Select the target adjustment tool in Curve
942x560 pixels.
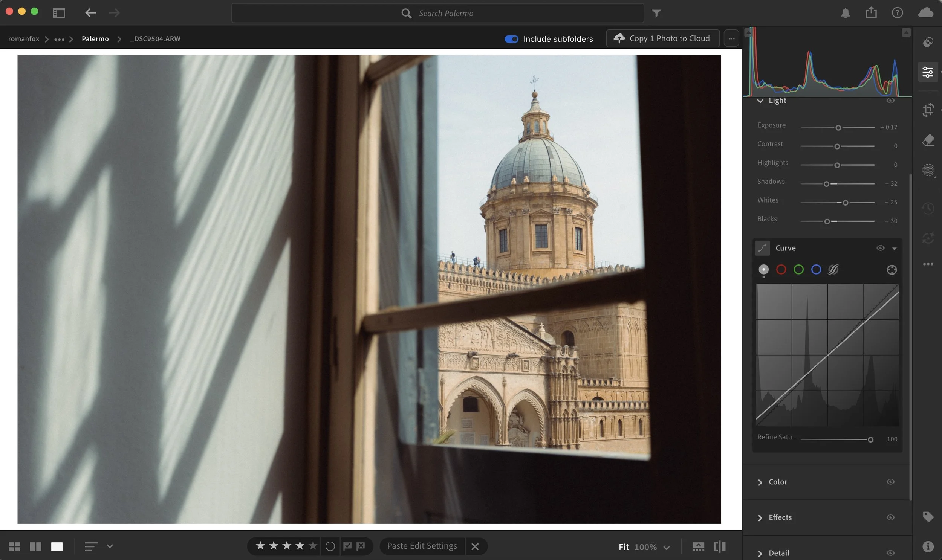892,270
